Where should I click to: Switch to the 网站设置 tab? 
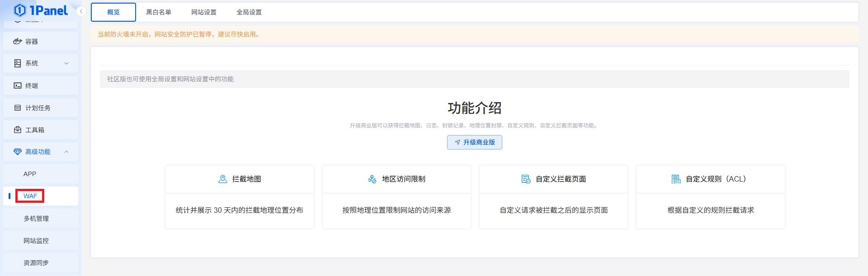[204, 12]
